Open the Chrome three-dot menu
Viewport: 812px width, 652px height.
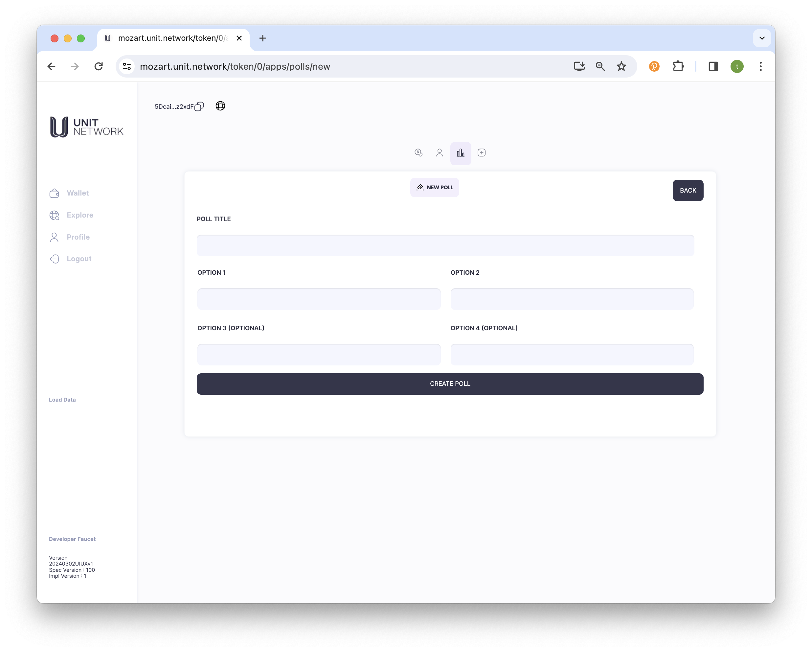[760, 66]
